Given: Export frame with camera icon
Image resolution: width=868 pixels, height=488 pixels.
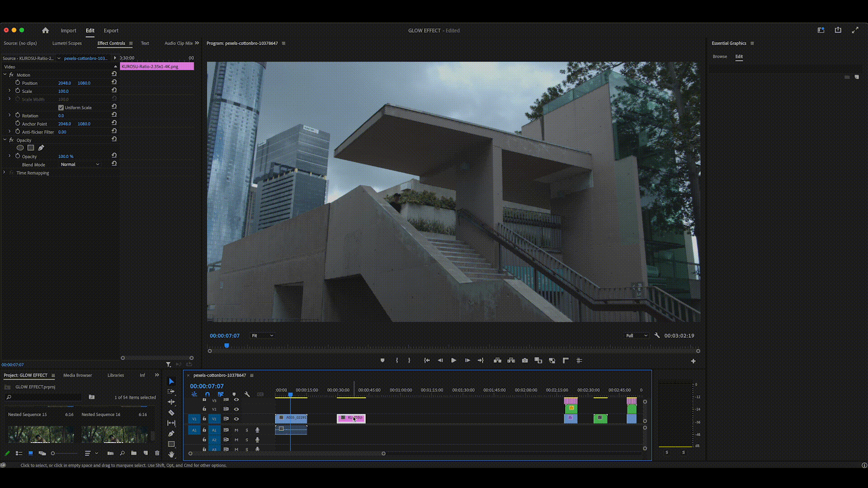Looking at the screenshot, I should pyautogui.click(x=525, y=361).
